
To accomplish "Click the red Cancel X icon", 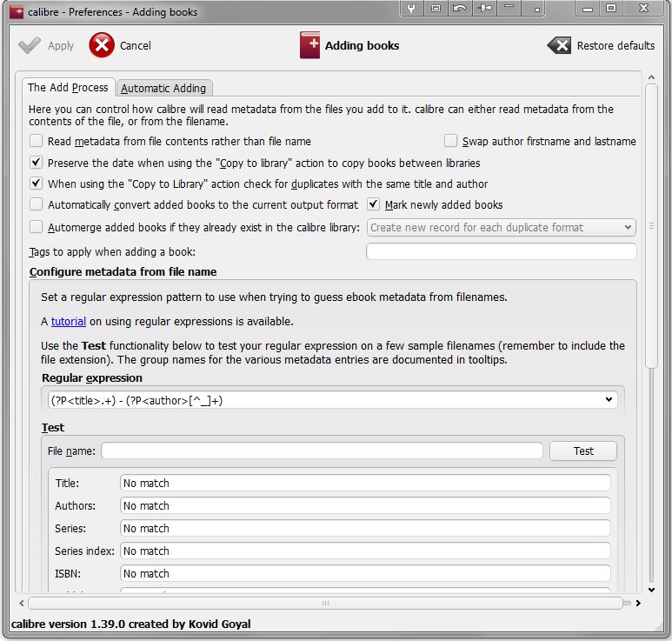I will (x=102, y=45).
